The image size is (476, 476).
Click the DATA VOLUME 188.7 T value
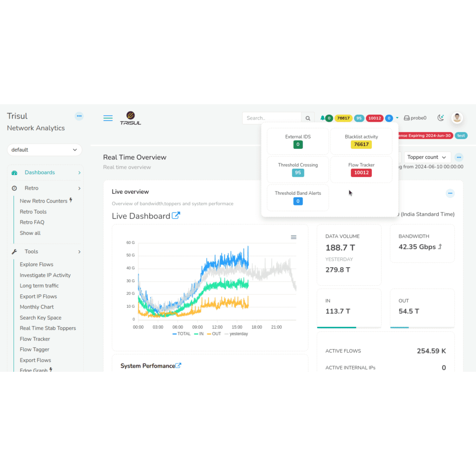pos(340,248)
